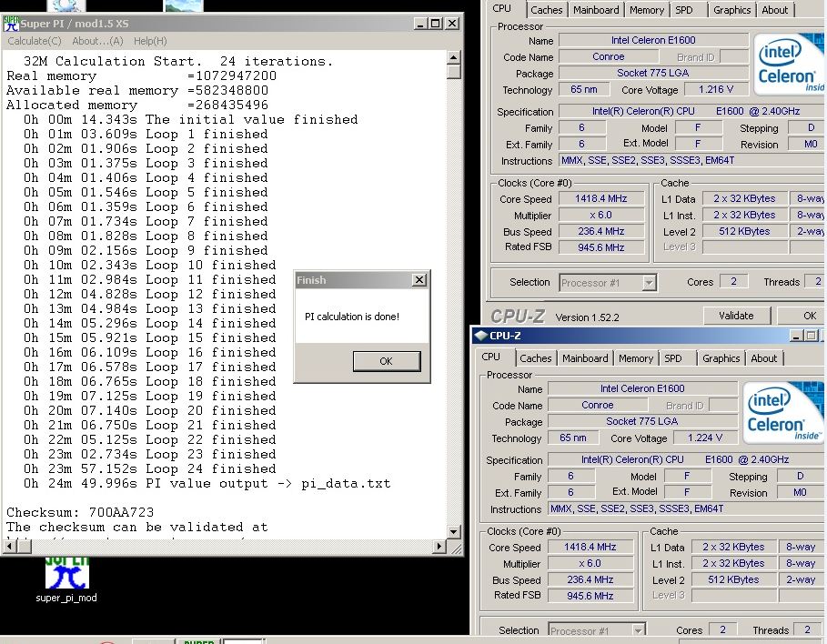Select CPU tab in upper CPU-Z window
Screen dimensions: 827x644
pyautogui.click(x=501, y=8)
